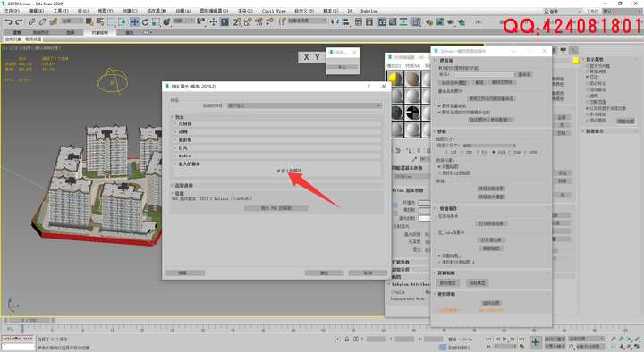644x352 pixels.
Task: Click the Align tool icon
Action: (346, 22)
